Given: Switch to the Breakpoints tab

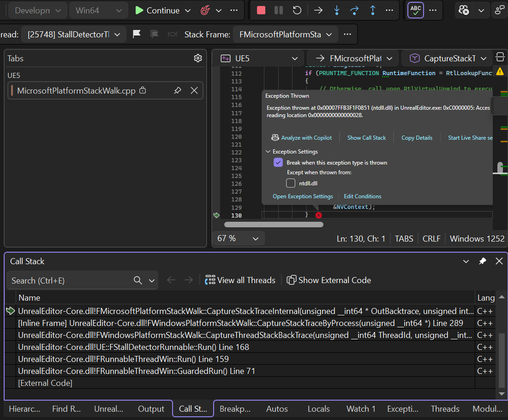Looking at the screenshot, I should (235, 408).
